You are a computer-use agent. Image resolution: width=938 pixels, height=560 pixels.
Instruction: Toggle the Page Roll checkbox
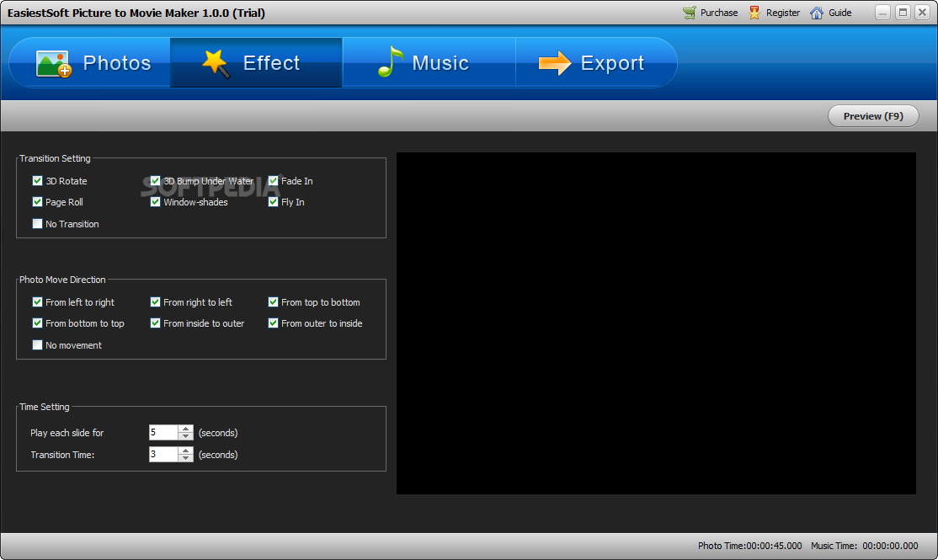point(37,202)
